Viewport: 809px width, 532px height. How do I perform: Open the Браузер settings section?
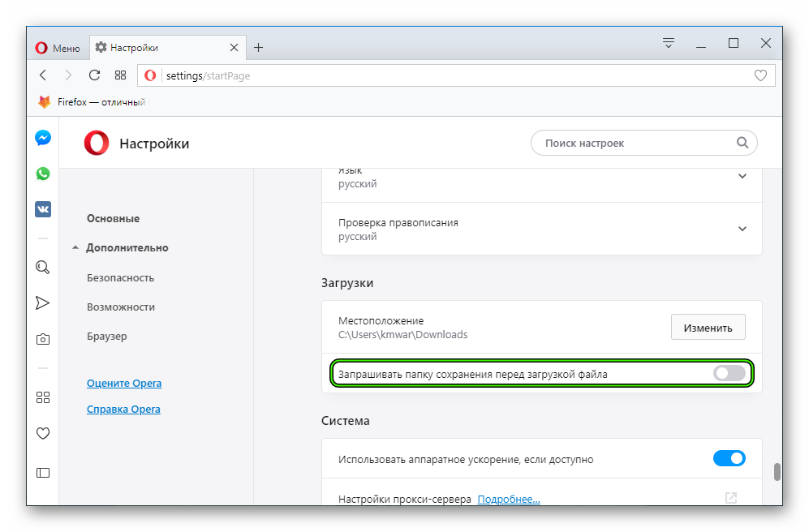click(107, 336)
